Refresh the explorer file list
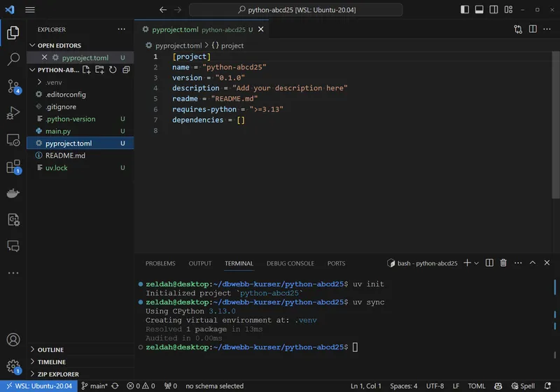Viewport: 560px width, 392px height. 113,69
